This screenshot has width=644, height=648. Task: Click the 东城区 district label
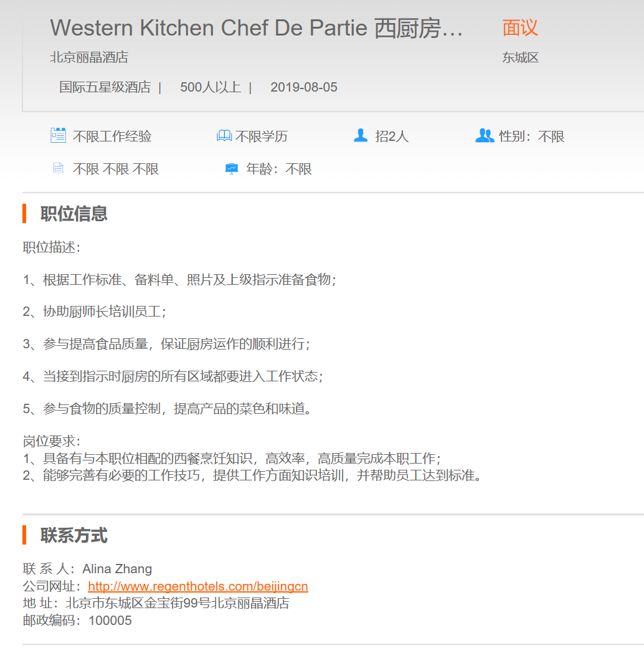521,58
